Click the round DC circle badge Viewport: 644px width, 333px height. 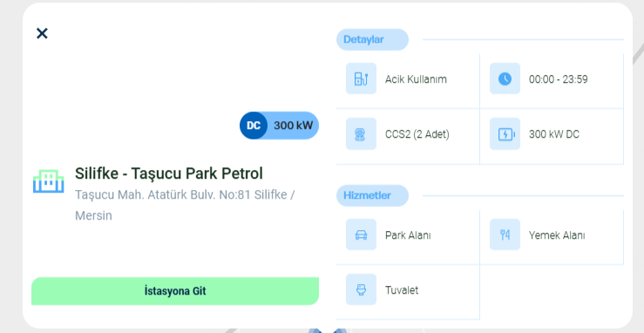254,126
